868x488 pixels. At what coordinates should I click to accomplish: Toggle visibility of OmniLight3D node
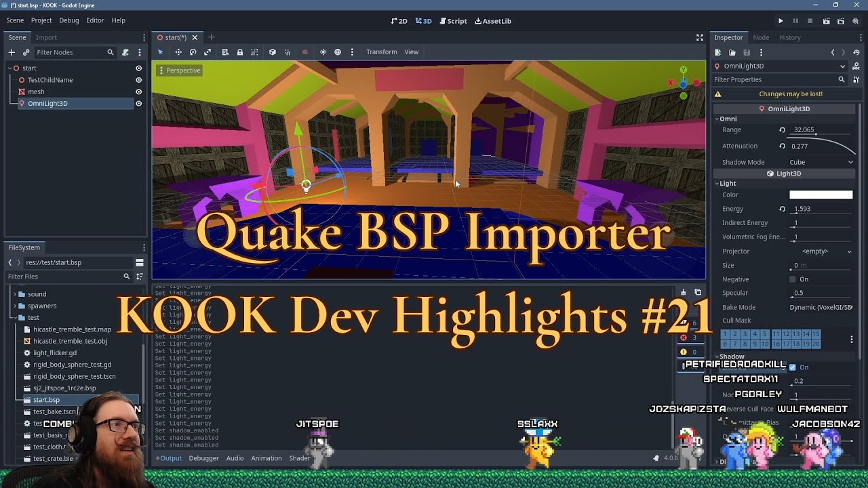pyautogui.click(x=138, y=104)
